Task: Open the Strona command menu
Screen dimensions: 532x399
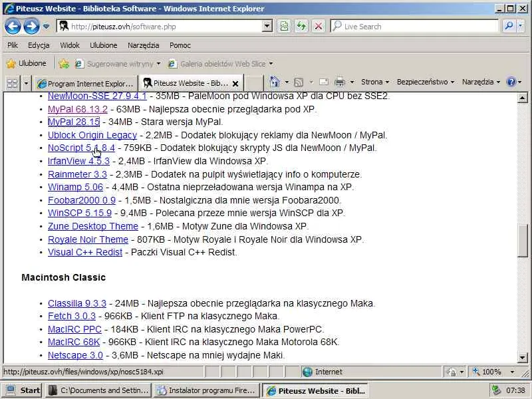Action: (375, 82)
